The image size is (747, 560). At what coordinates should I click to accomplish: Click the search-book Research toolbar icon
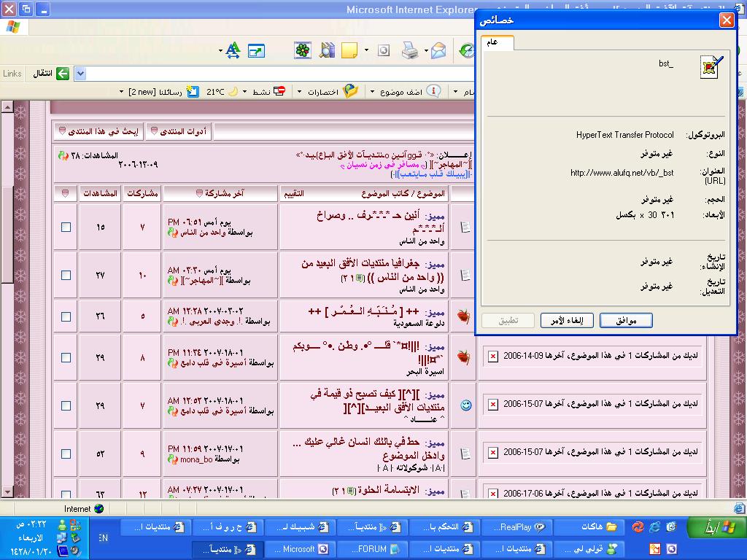coord(327,50)
